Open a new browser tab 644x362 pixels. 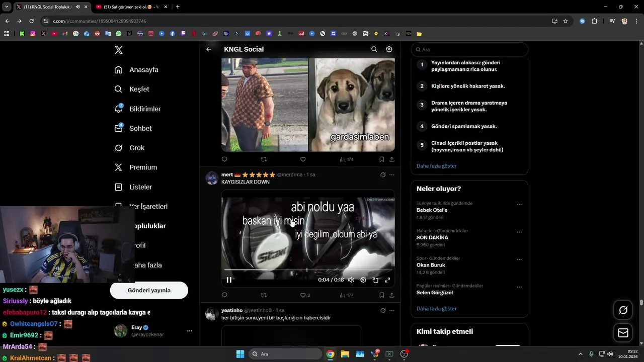point(178,7)
